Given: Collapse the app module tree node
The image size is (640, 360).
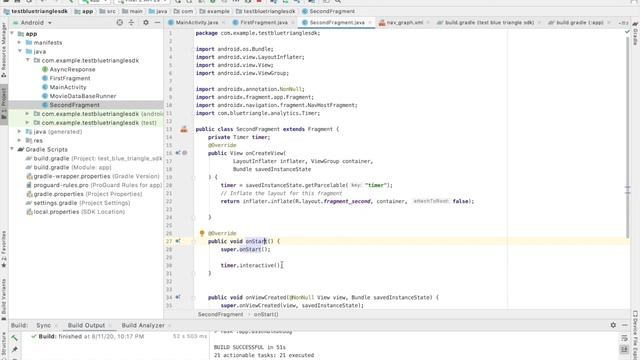Looking at the screenshot, I should pos(12,33).
